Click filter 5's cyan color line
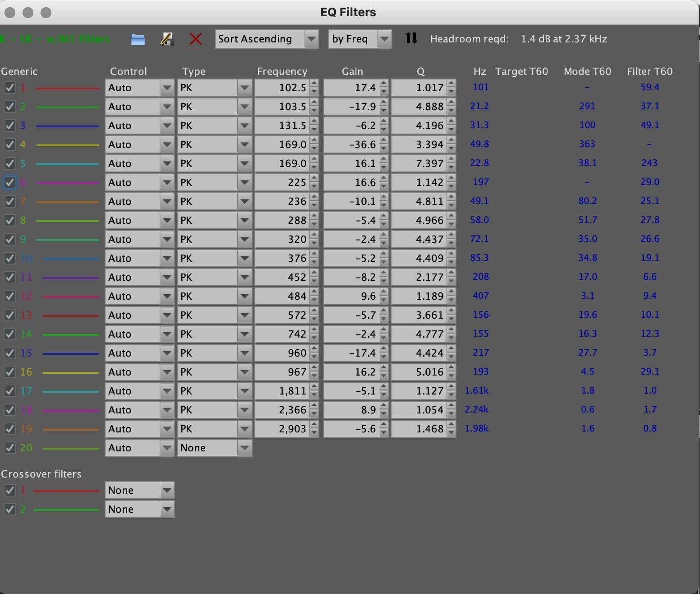The width and height of the screenshot is (700, 594). tap(68, 163)
